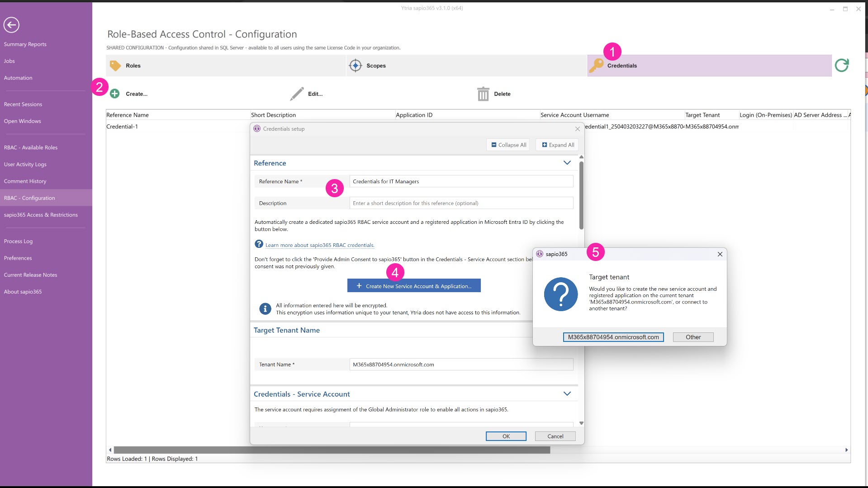The width and height of the screenshot is (868, 488).
Task: Collapse the Reference section chevron
Action: click(x=567, y=163)
